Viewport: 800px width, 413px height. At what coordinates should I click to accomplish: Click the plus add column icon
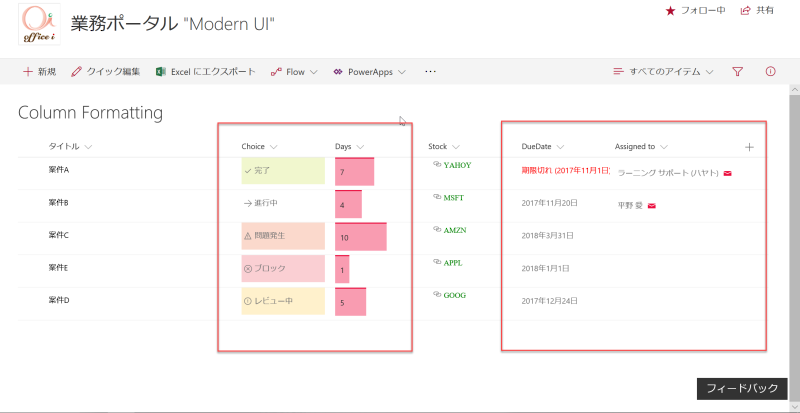click(749, 147)
